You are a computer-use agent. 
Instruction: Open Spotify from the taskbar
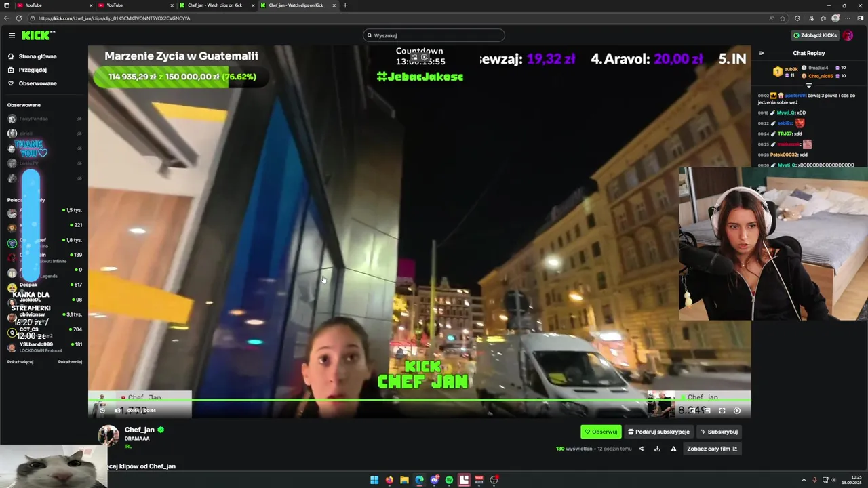449,480
